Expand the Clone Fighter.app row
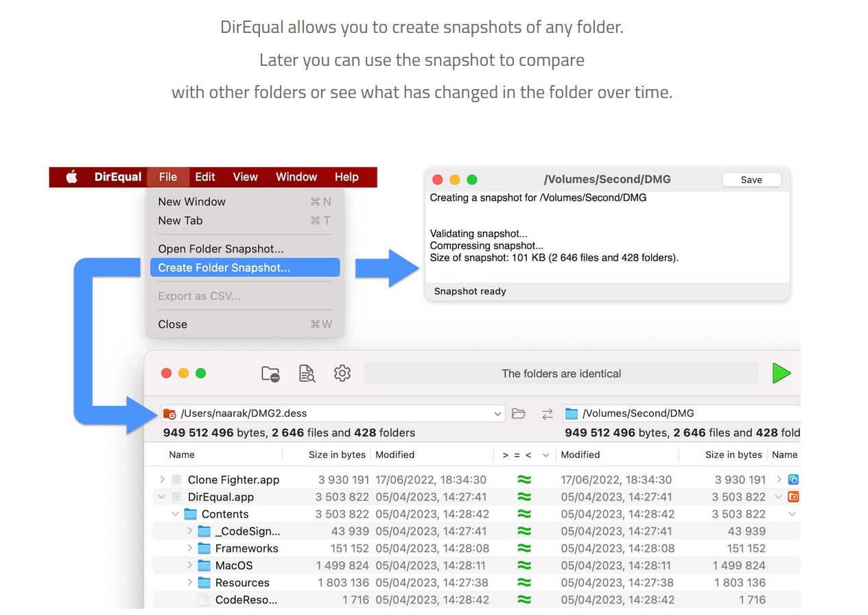The width and height of the screenshot is (868, 615). (162, 480)
